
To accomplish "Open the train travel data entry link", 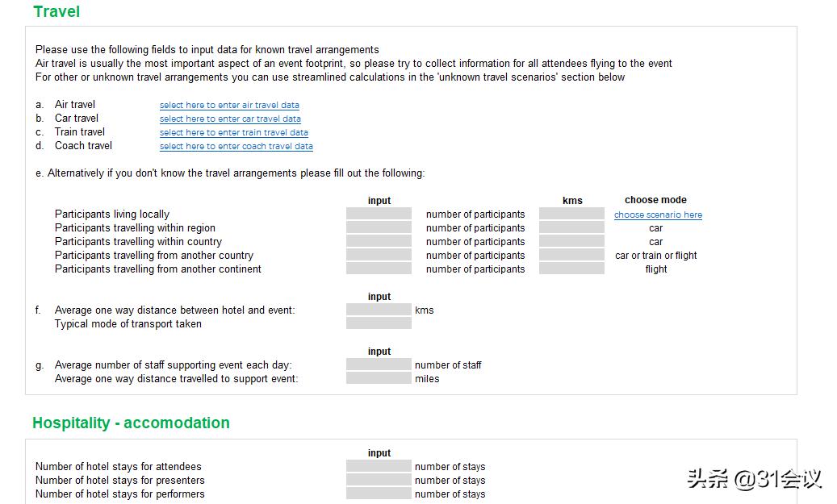I will tap(234, 132).
